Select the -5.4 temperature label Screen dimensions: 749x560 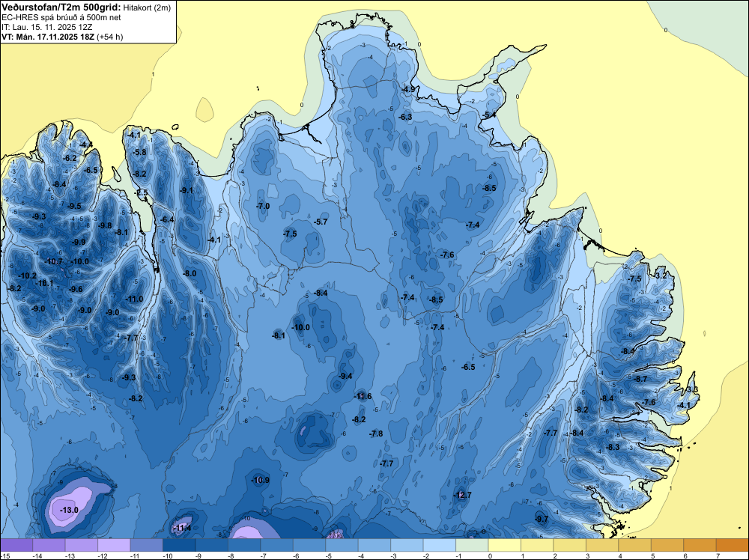coord(490,115)
